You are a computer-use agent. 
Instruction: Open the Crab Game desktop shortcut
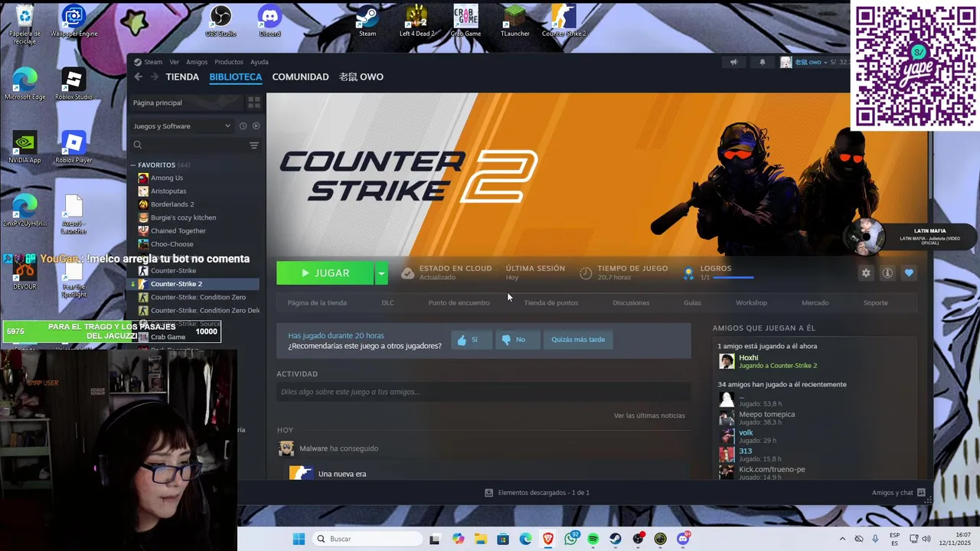[x=465, y=20]
